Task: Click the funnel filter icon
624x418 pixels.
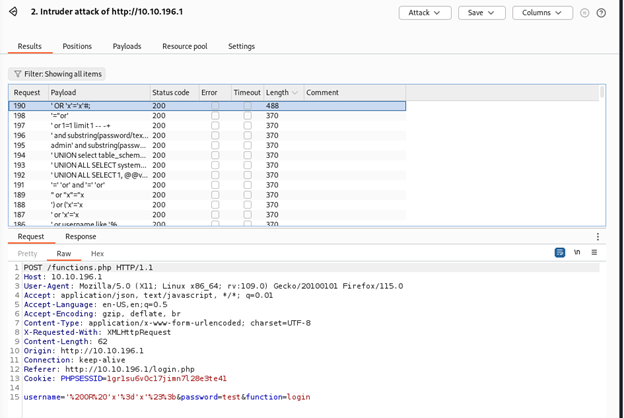Action: click(x=18, y=74)
